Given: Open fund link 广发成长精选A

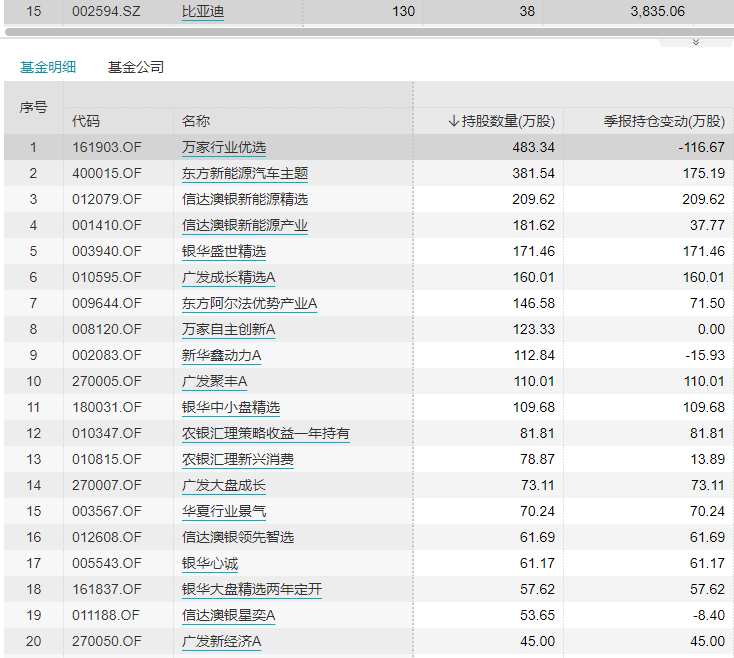Looking at the screenshot, I should (228, 278).
